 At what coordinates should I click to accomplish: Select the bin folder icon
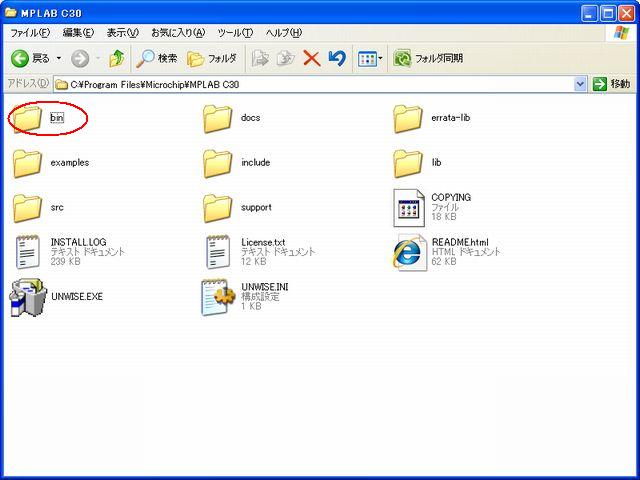tap(27, 118)
